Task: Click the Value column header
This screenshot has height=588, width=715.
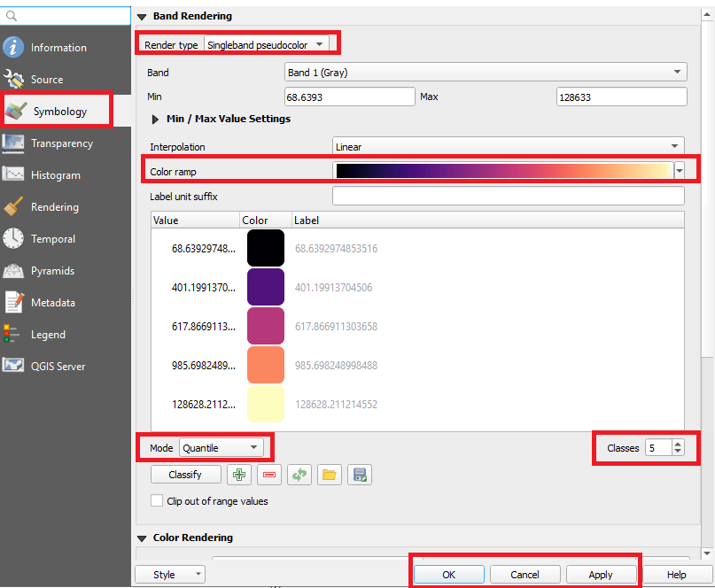Action: point(195,220)
